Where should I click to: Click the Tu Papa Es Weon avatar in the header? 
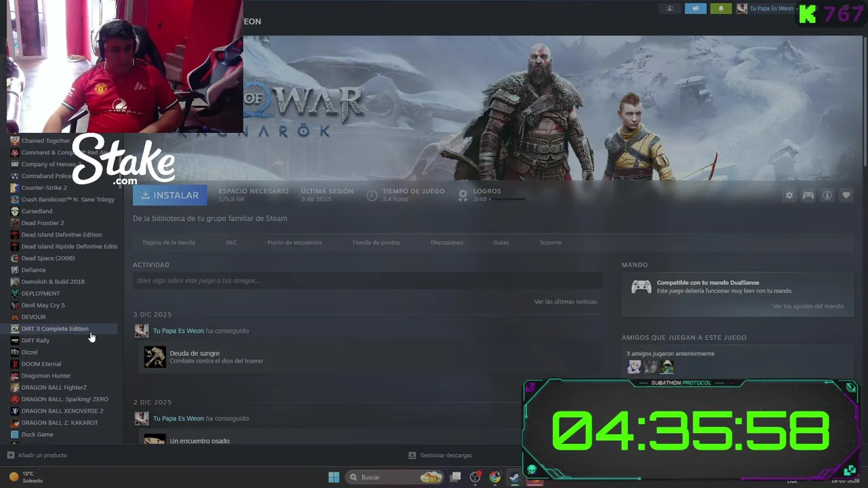click(742, 9)
